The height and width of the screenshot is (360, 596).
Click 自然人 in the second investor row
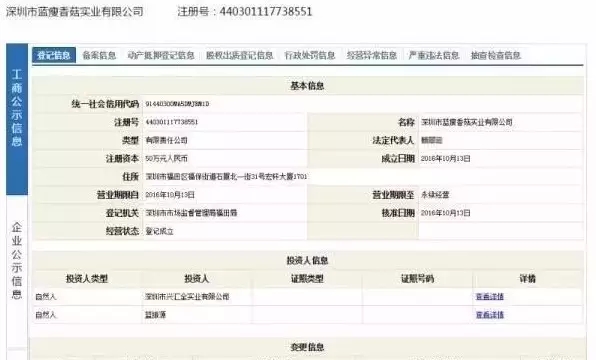click(46, 315)
